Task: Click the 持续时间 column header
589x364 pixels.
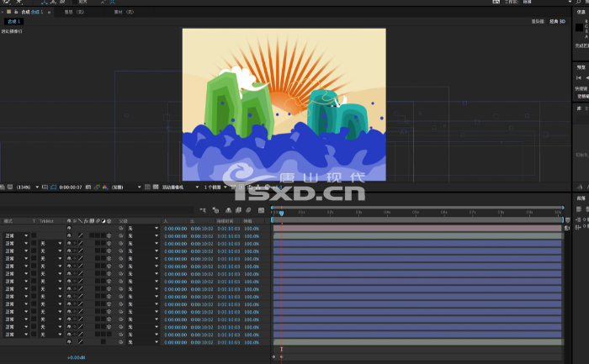Action: (x=225, y=221)
